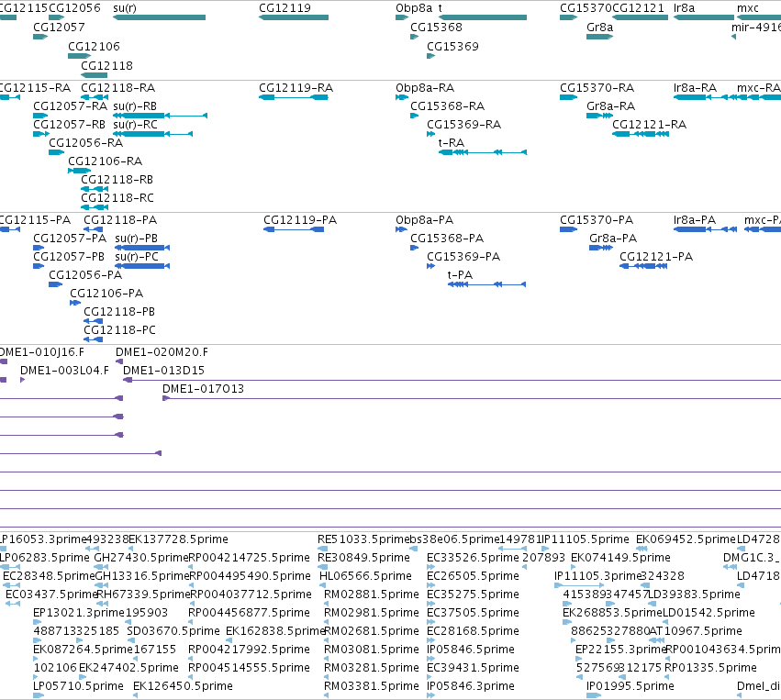Click the LD01542.5prime EST label
Viewport: 781px width, 700px height.
[708, 613]
